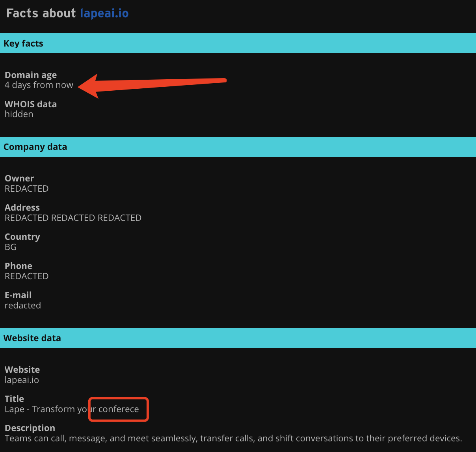Viewport: 476px width, 452px height.
Task: Select the Domain age label
Action: coord(31,75)
